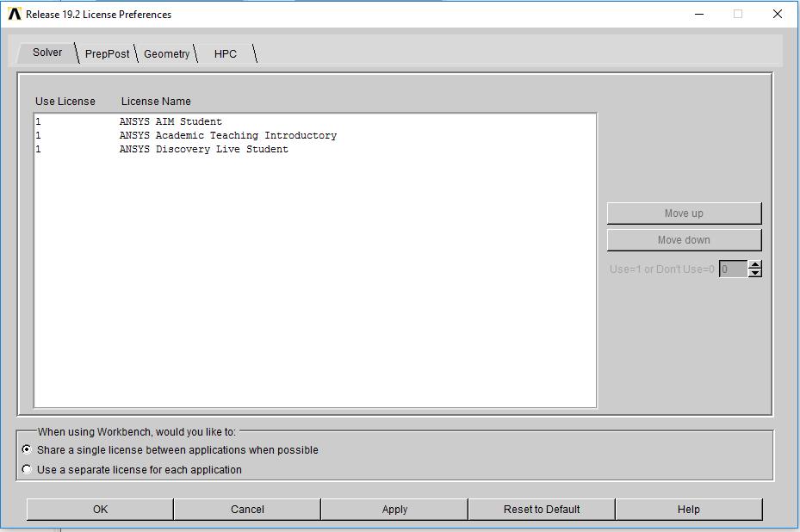
Task: Click the ANSYS logo in the title bar
Action: (x=13, y=14)
